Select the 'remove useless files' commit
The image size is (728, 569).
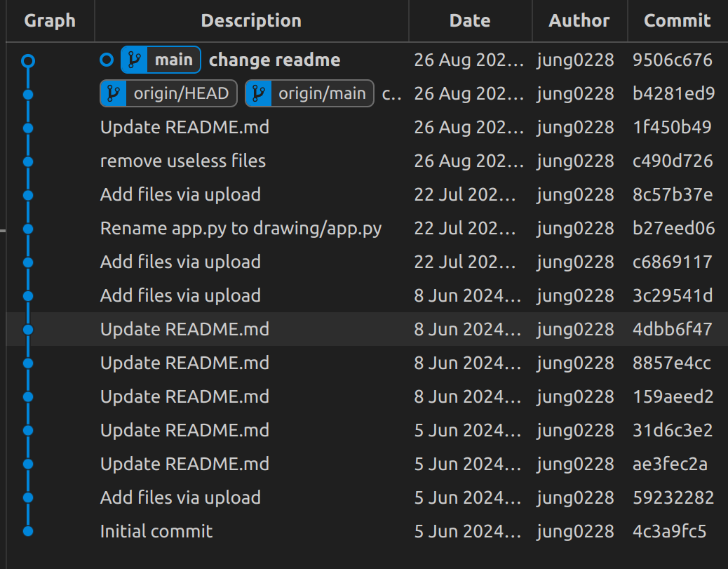(x=183, y=161)
